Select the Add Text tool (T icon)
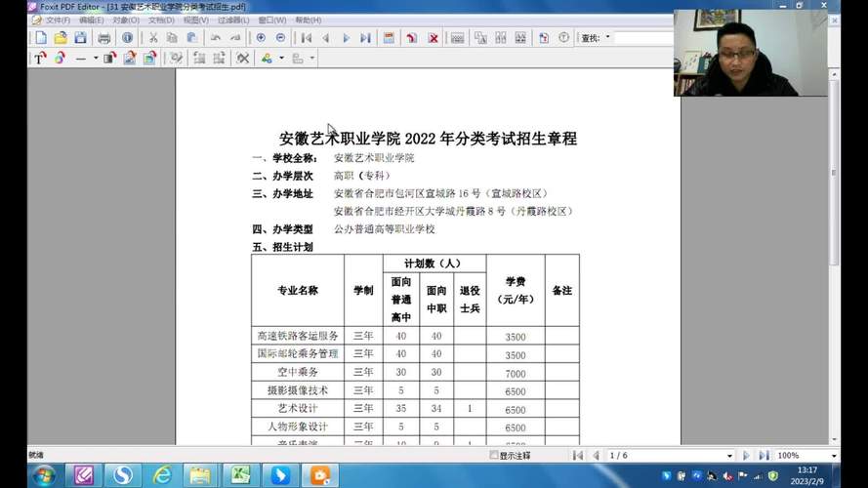 [40, 59]
